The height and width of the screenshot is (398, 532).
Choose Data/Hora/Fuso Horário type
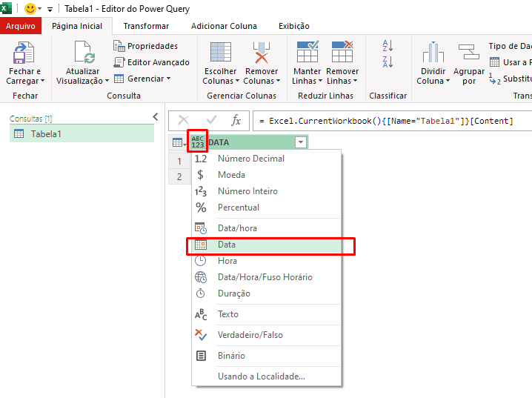click(266, 277)
